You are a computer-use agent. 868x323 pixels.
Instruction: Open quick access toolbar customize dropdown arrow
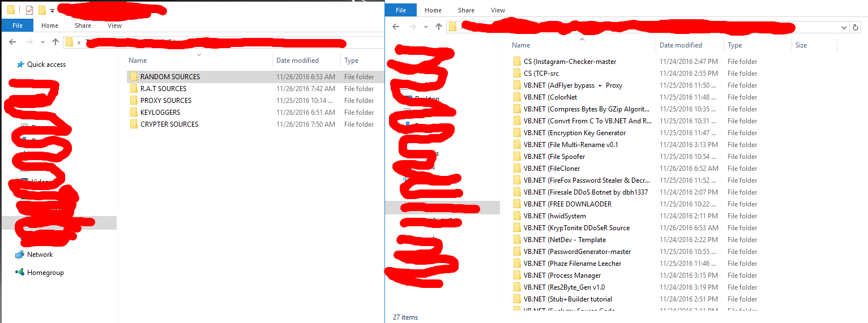coord(52,10)
